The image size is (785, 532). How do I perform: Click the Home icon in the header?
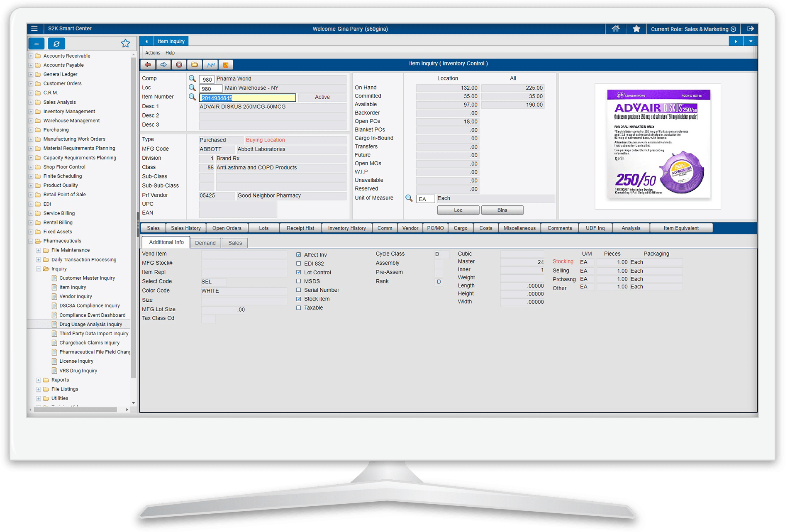[615, 29]
